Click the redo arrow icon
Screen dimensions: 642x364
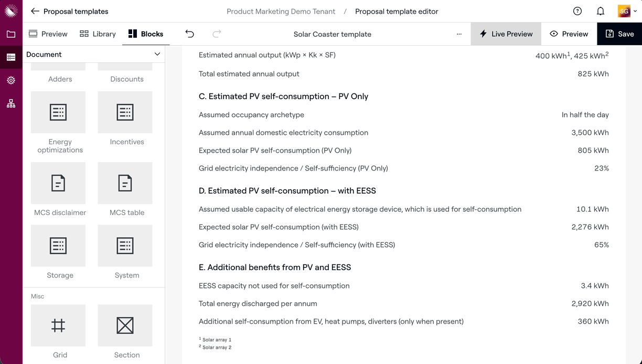[217, 34]
